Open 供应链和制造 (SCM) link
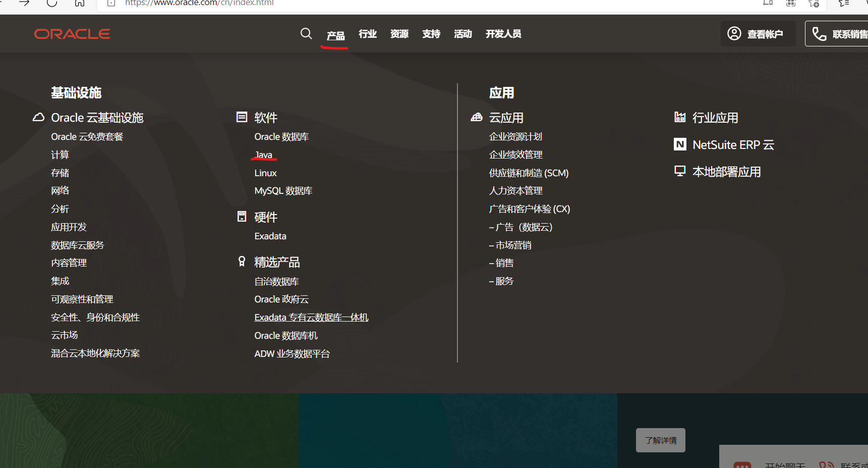 click(x=529, y=173)
